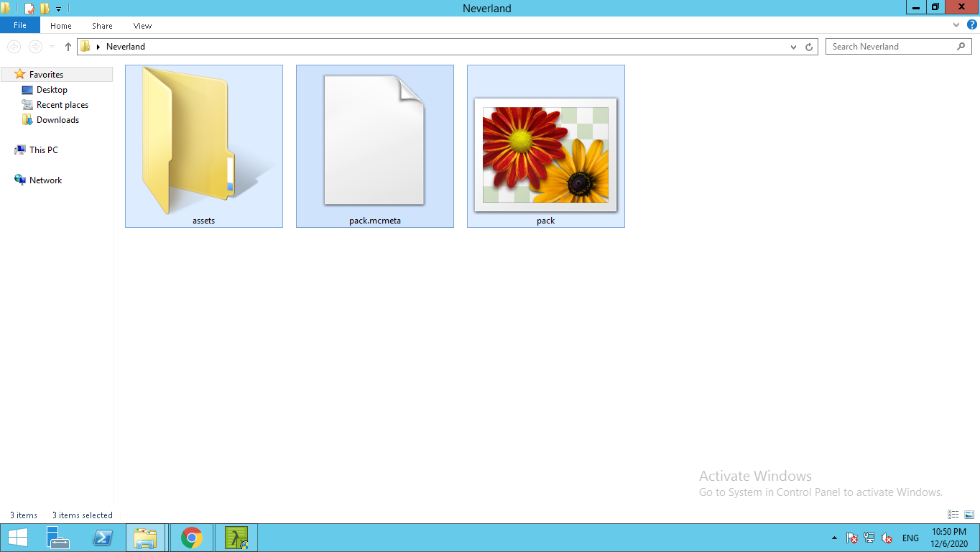The width and height of the screenshot is (980, 552).
Task: Launch PowerShell from the taskbar
Action: [x=102, y=538]
